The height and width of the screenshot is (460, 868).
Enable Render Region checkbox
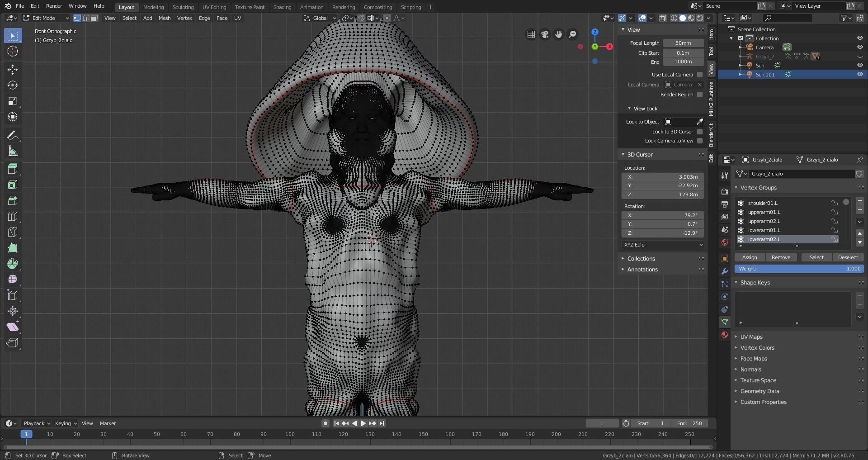[700, 95]
